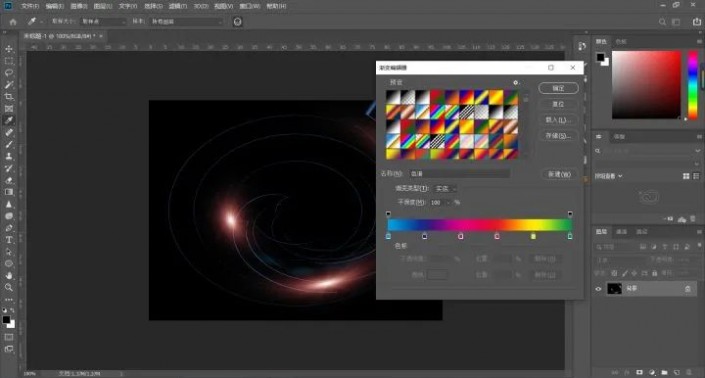Select the Horizontal Type tool
The image size is (705, 378).
9,240
